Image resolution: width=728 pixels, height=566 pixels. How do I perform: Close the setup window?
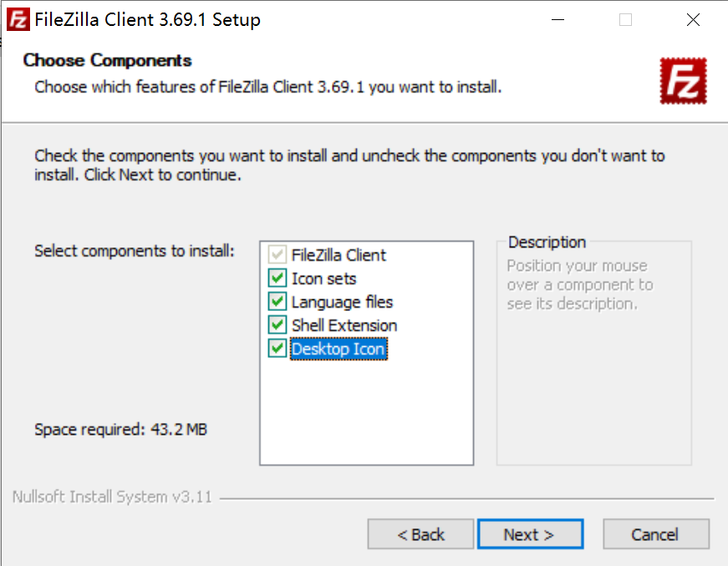point(693,20)
